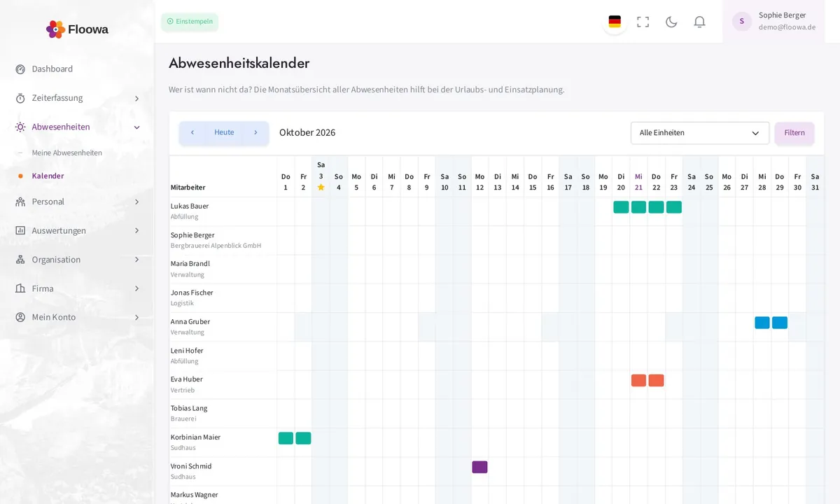Click the Oktober 2026 month label
The width and height of the screenshot is (840, 504).
[307, 132]
